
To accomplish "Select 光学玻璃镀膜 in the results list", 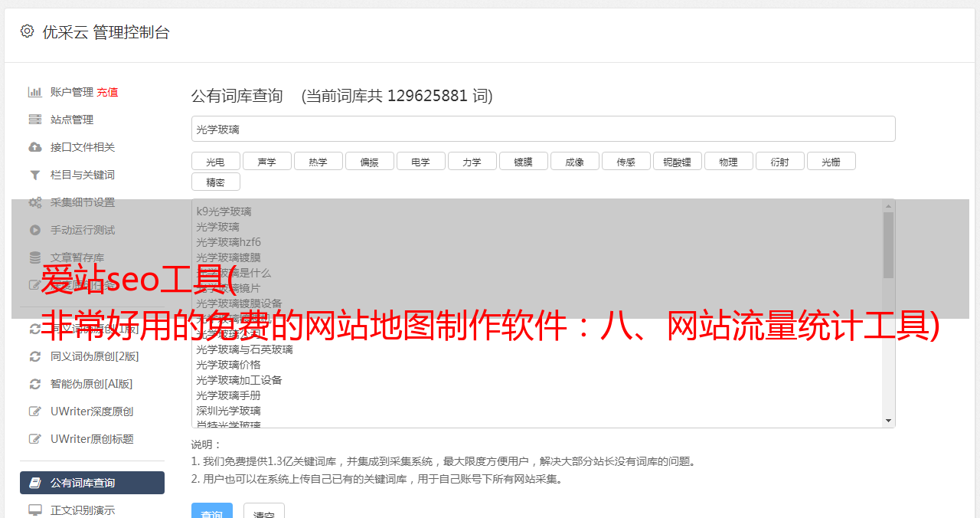I will click(228, 257).
